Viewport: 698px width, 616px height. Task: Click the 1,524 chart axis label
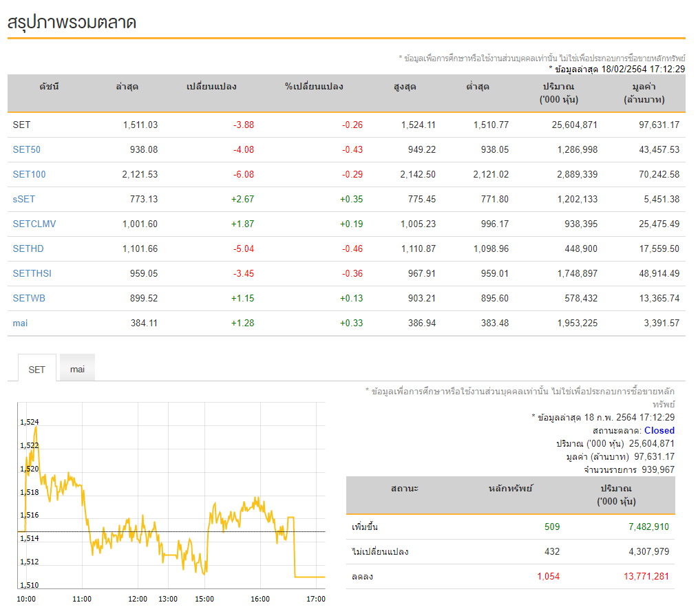pyautogui.click(x=30, y=422)
